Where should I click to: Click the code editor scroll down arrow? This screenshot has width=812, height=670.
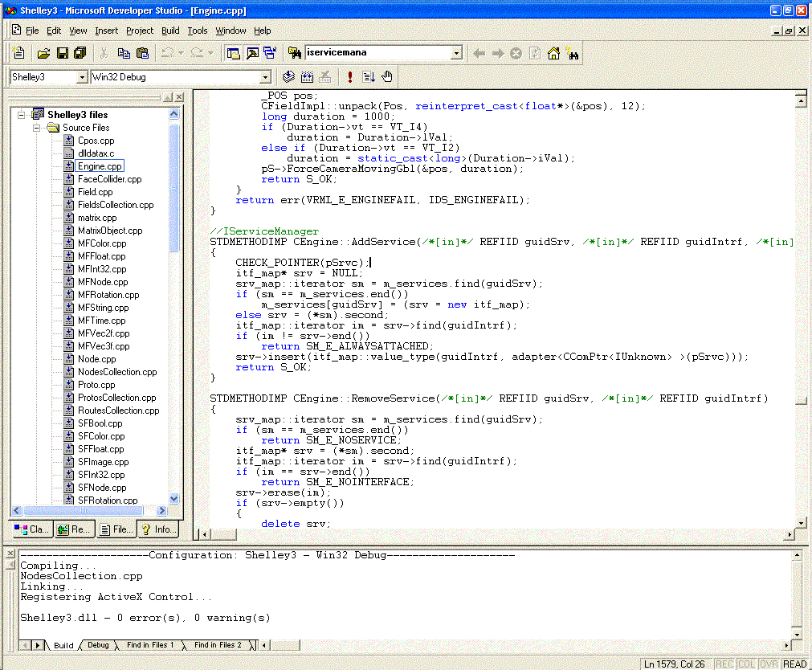pyautogui.click(x=801, y=523)
